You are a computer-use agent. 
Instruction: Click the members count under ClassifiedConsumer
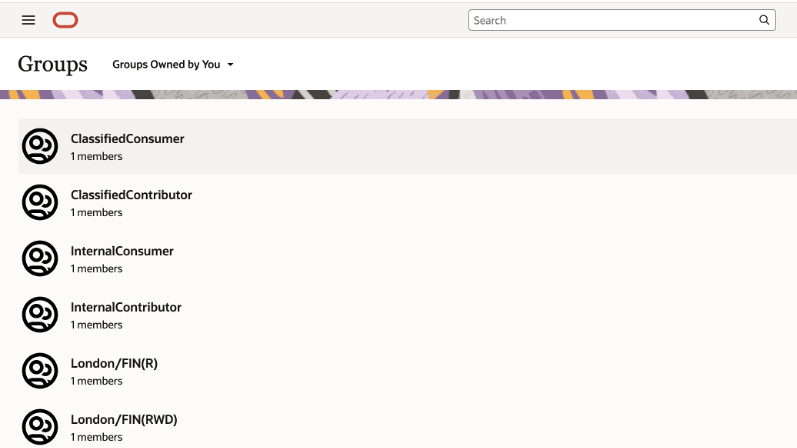(x=96, y=157)
